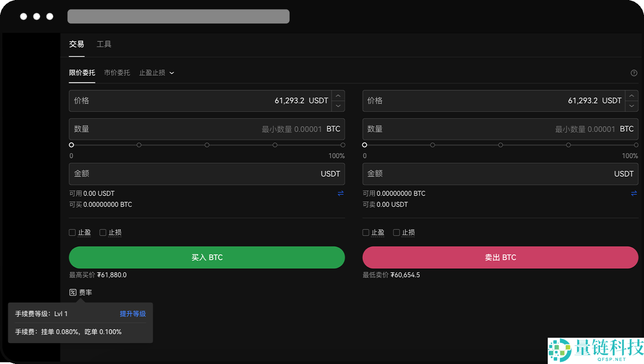Click the 费率 fee rate icon
This screenshot has width=644, height=364.
click(73, 292)
